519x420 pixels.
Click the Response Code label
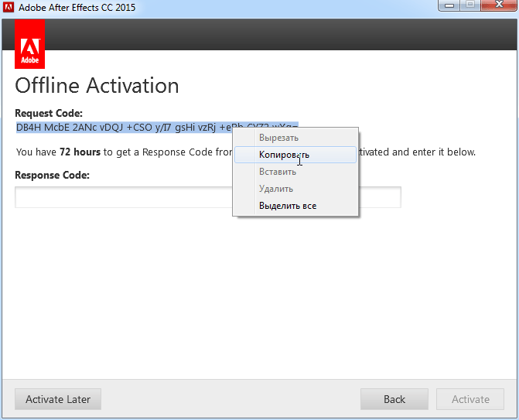(53, 175)
